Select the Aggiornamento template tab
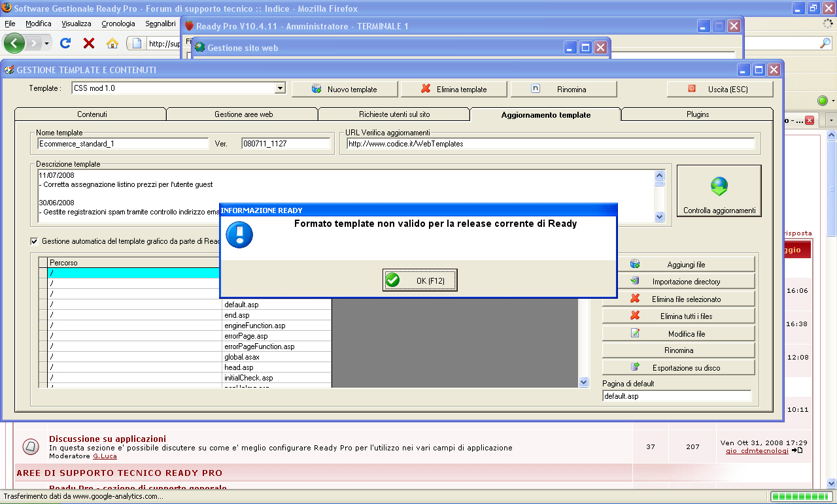This screenshot has height=504, width=837. 545,114
